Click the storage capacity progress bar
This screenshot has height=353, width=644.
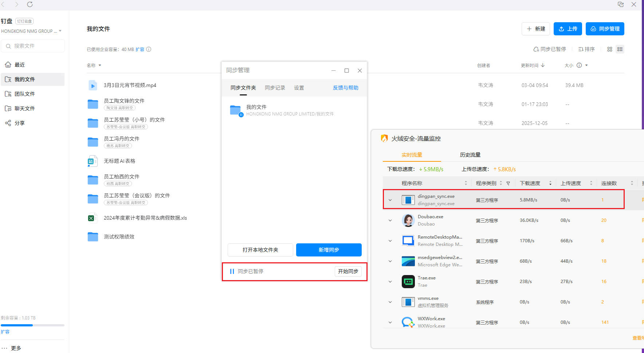pos(32,325)
